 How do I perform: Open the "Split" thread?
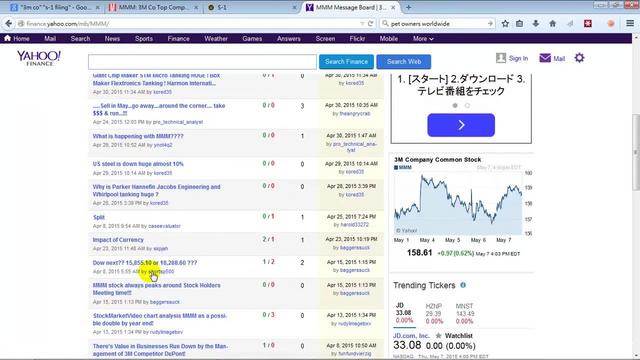pyautogui.click(x=99, y=217)
